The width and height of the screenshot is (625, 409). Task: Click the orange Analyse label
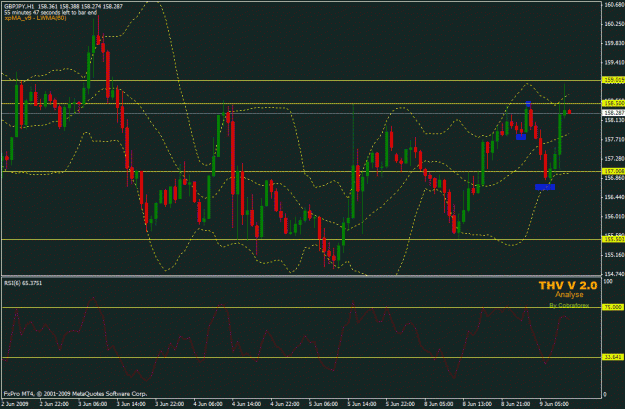point(569,295)
